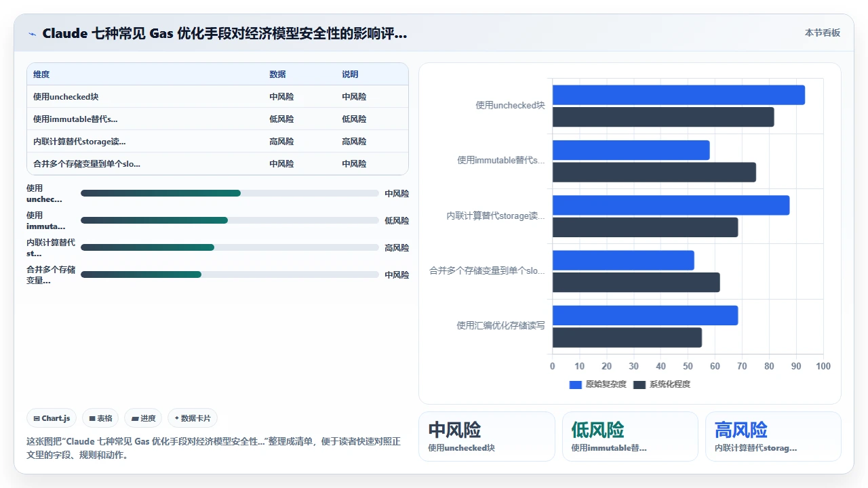Click the blue 原始复杂度 bar for 使用unchecked块
Image resolution: width=868 pixels, height=488 pixels.
click(678, 95)
